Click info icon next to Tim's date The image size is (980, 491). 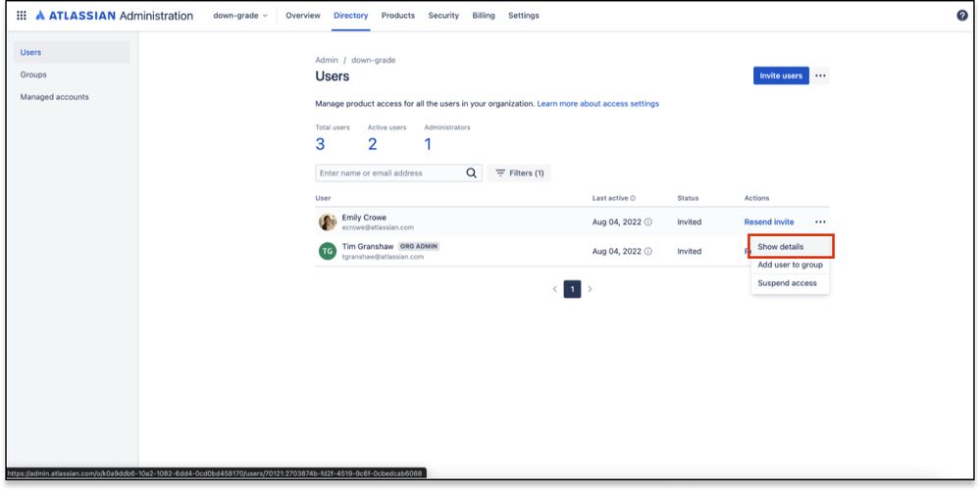(648, 251)
